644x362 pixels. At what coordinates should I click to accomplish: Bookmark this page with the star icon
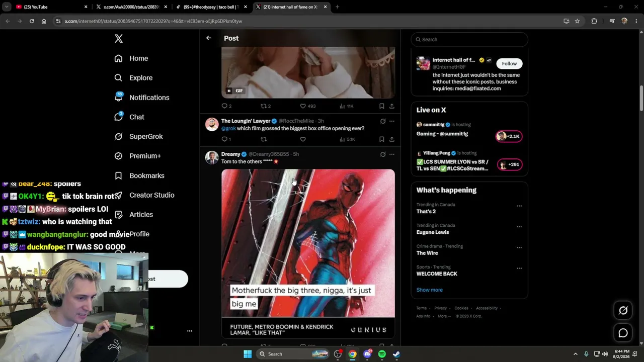coord(577,21)
